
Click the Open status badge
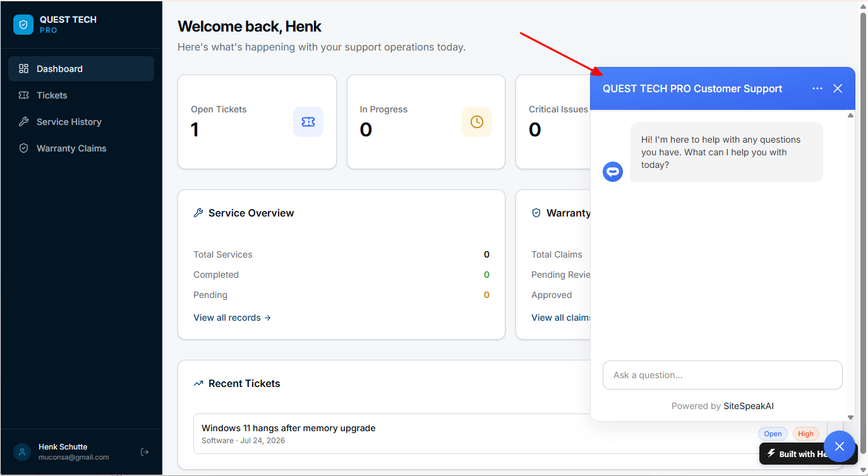(x=773, y=434)
